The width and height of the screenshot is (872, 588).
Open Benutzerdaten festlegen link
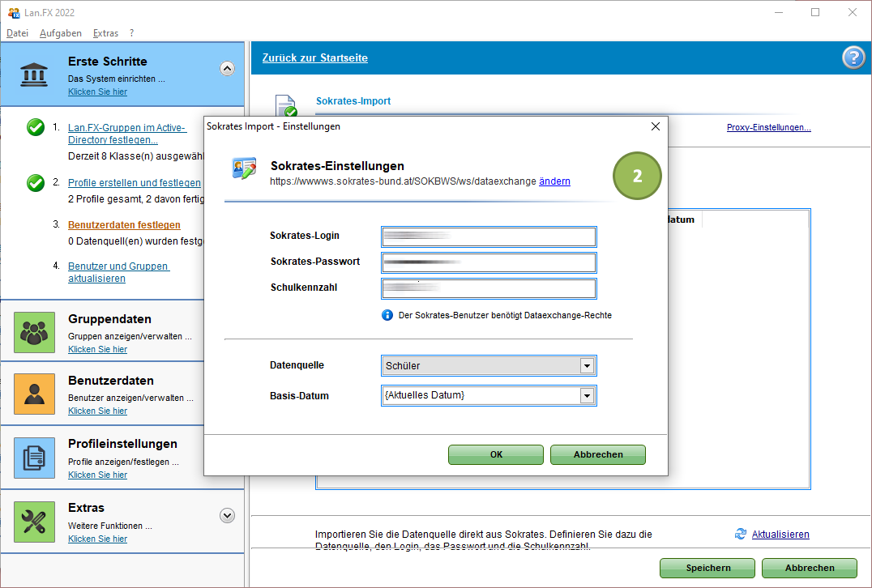(x=124, y=224)
